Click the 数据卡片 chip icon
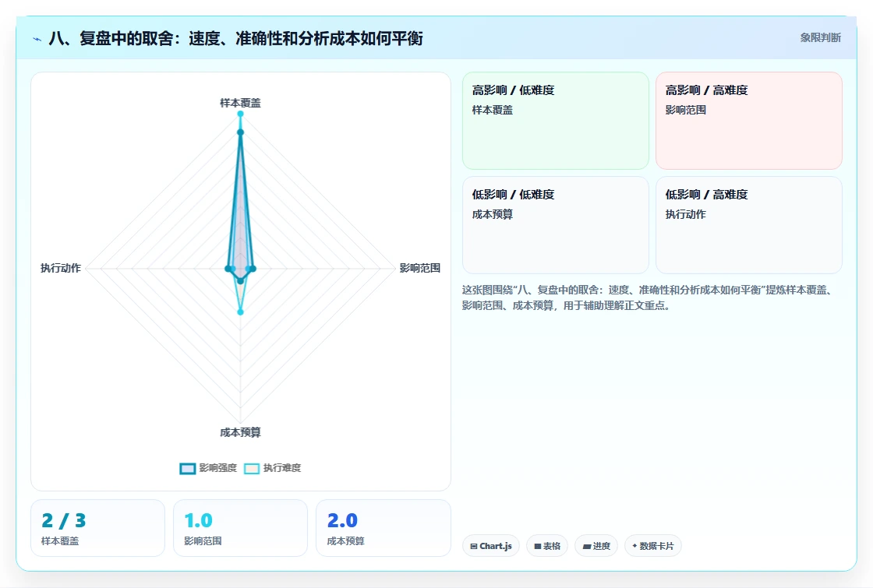Image resolution: width=873 pixels, height=588 pixels. click(634, 546)
